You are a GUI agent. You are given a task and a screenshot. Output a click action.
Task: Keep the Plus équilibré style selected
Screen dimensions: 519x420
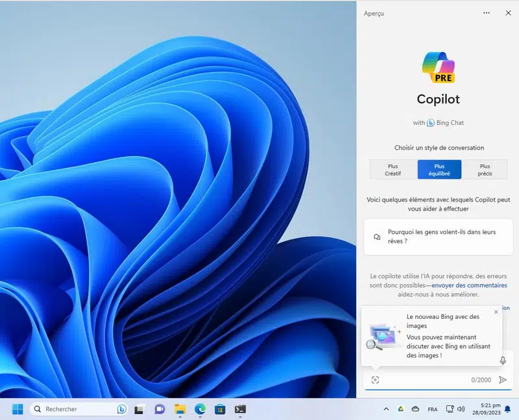439,169
